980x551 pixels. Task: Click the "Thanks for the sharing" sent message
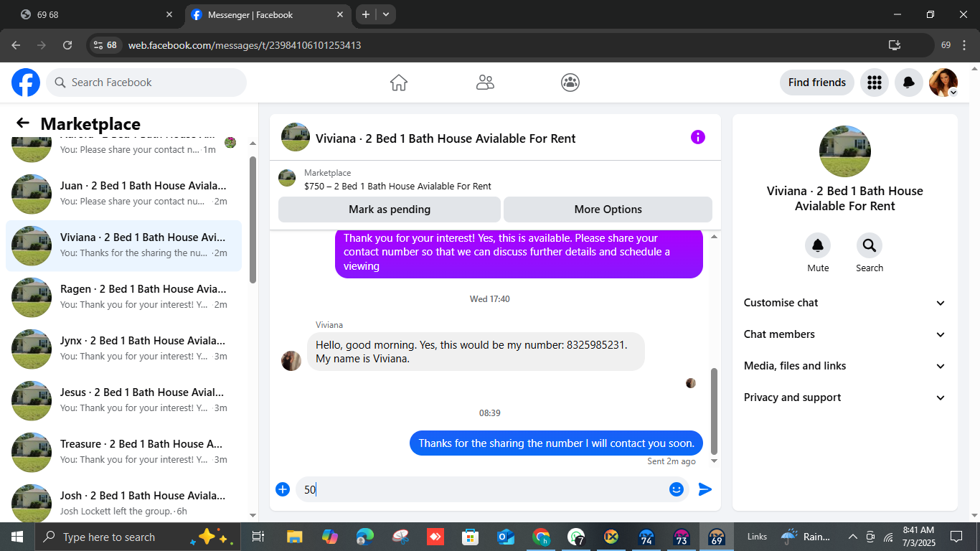(556, 443)
